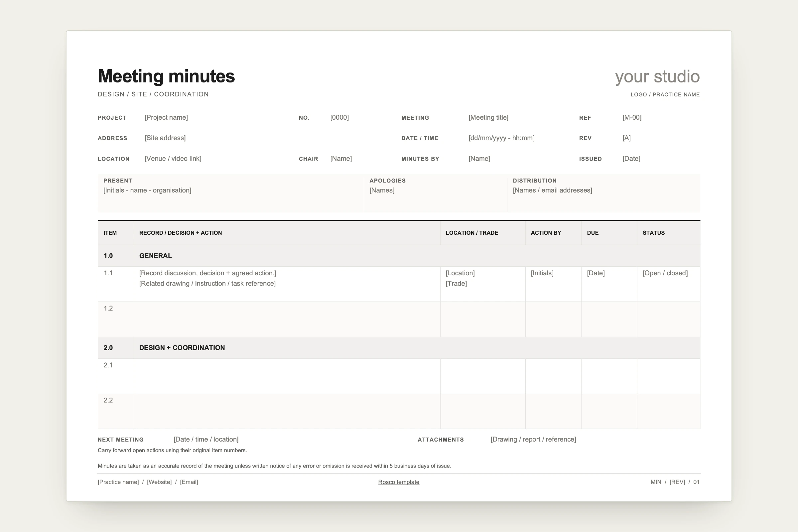Click the [Email] footer placeholder
The height and width of the screenshot is (532, 798).
click(189, 482)
